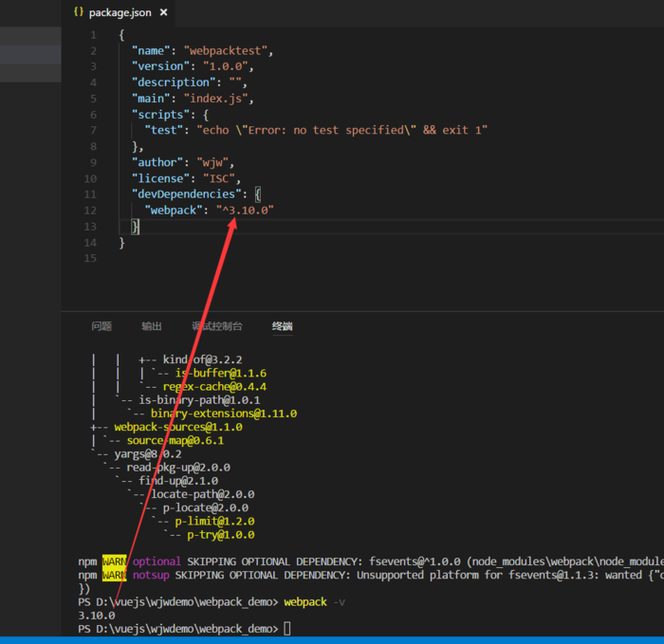This screenshot has height=644, width=664.
Task: Click the WARN badge on the optional line
Action: (115, 561)
